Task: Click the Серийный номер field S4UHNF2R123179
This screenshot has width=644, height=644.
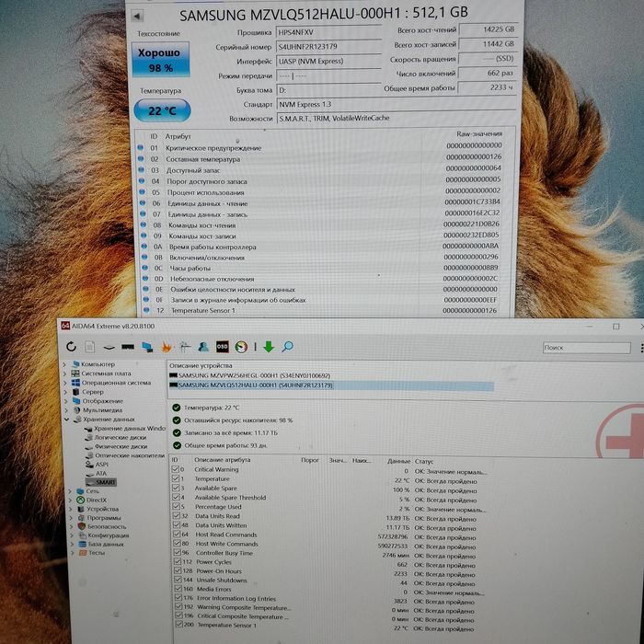Action: [x=328, y=47]
